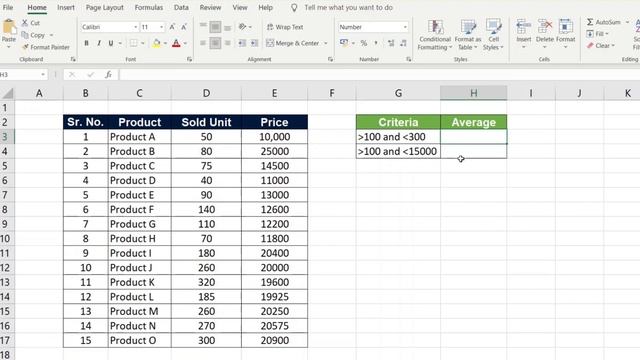Expand the Fill dropdown in Editing group
Image resolution: width=640 pixels, height=360 pixels.
coord(607,34)
